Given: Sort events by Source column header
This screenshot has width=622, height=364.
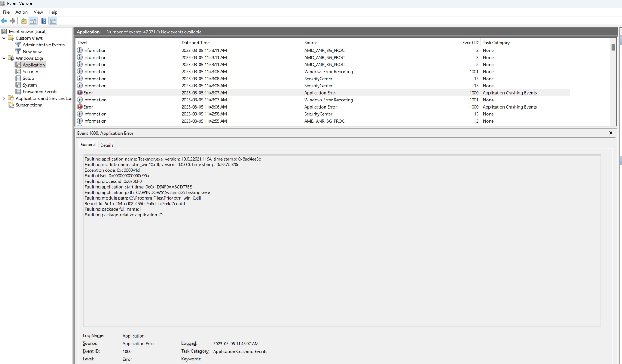Looking at the screenshot, I should tap(311, 43).
